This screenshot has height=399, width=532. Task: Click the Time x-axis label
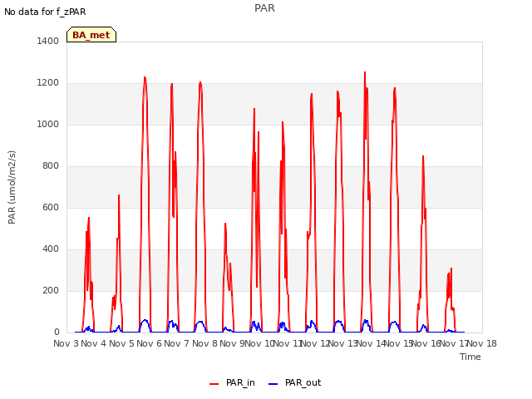pos(470,357)
